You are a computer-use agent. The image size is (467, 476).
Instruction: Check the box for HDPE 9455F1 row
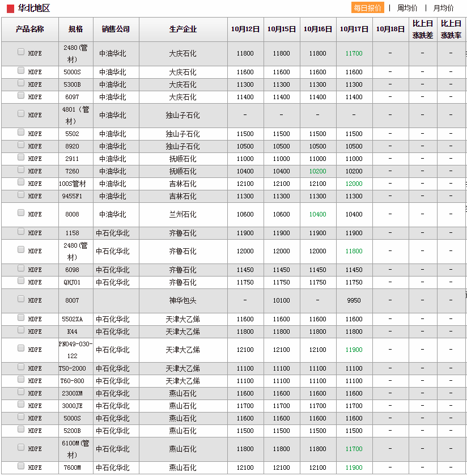[x=20, y=194]
